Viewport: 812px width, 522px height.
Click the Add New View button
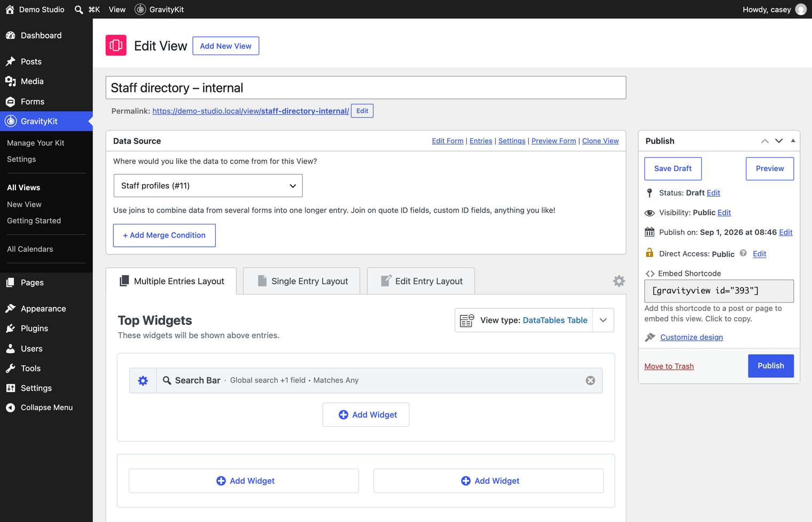click(225, 46)
